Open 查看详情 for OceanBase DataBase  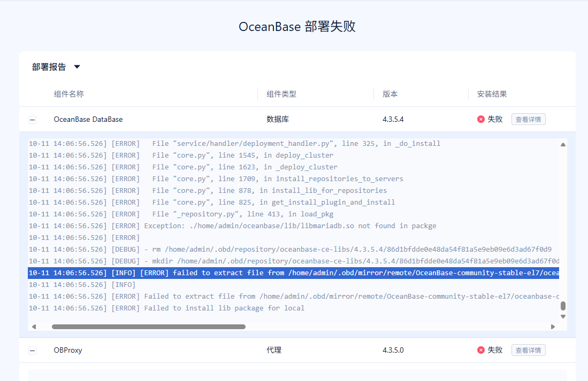pos(528,119)
